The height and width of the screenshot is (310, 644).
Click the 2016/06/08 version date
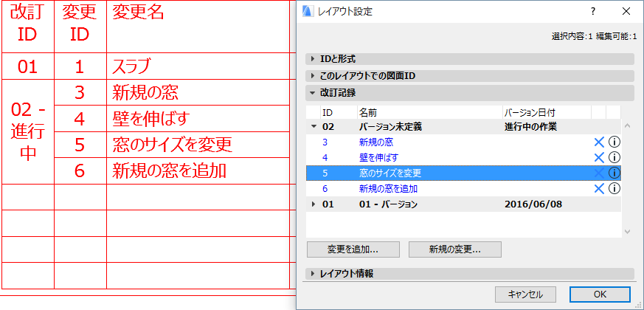[x=533, y=204]
